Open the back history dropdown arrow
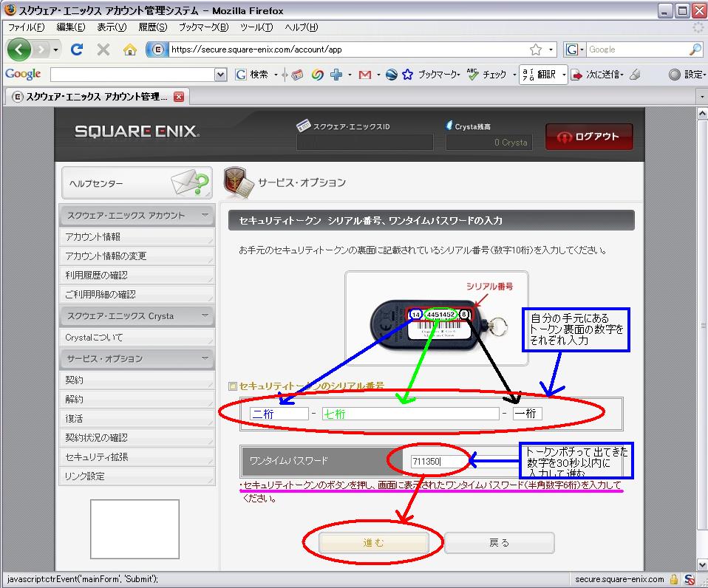708x588 pixels. click(55, 49)
